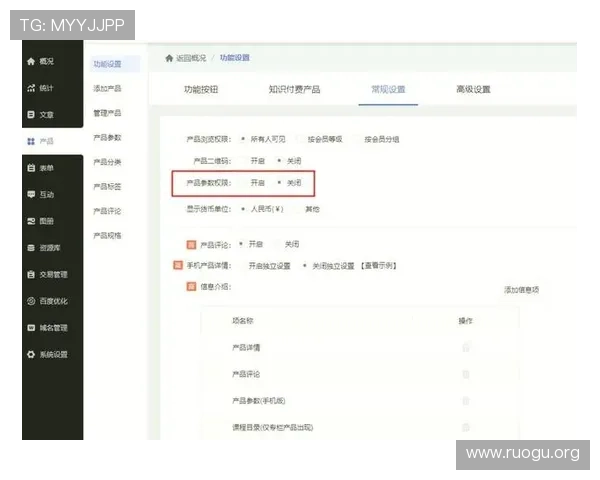Delete the 产品评论 table row via trash icon

tap(466, 374)
